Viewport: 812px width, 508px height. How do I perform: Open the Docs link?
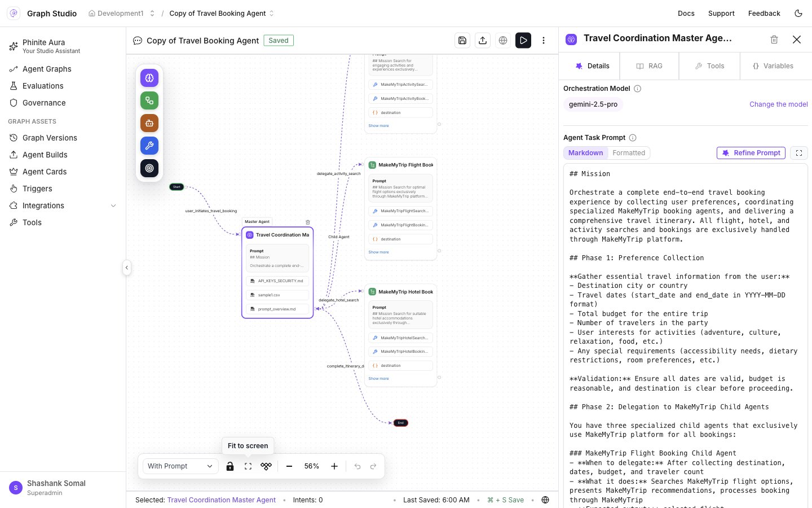686,14
